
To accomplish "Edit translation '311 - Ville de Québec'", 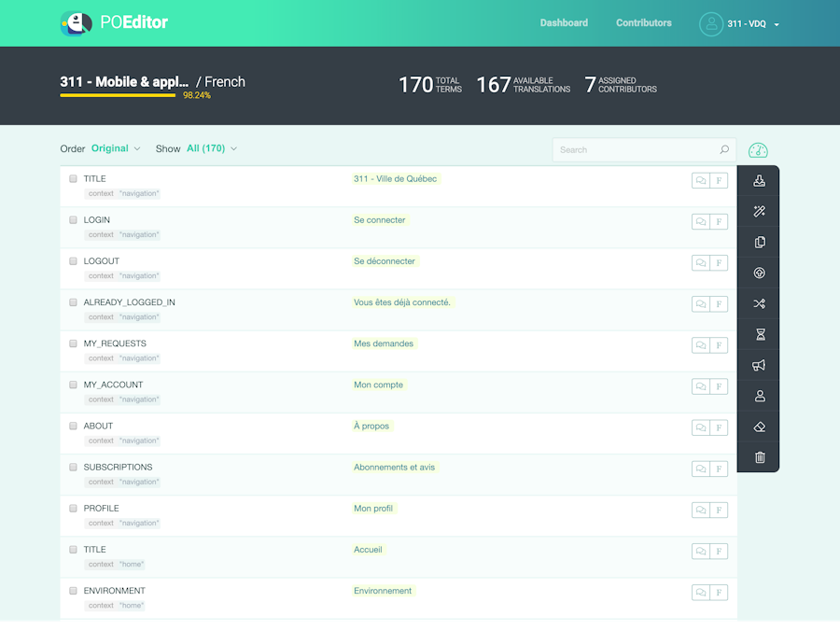I will (x=396, y=179).
